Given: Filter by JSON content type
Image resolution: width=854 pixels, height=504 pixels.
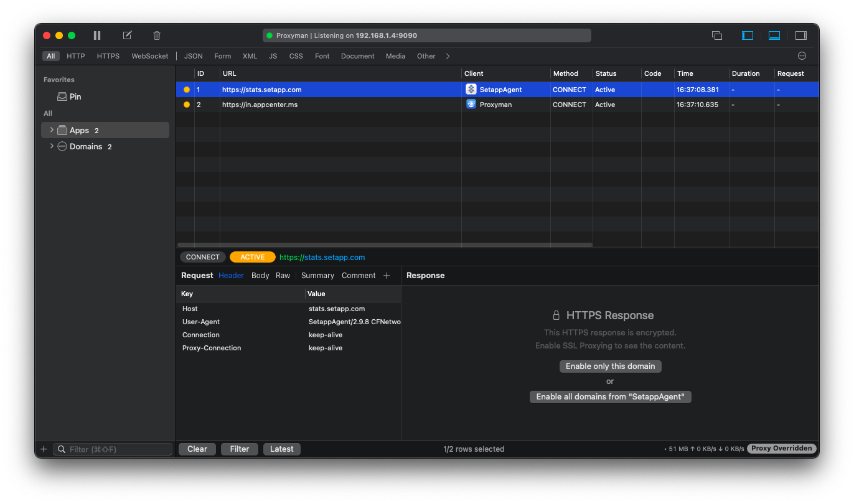Looking at the screenshot, I should [194, 56].
